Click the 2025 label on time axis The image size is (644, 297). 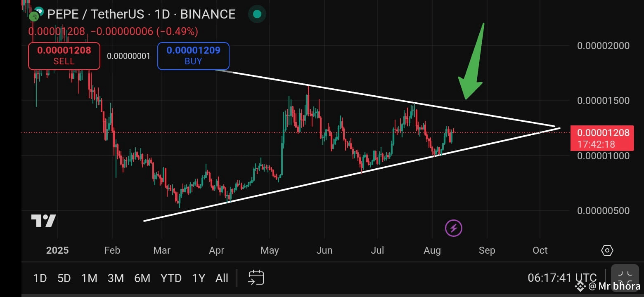(57, 250)
